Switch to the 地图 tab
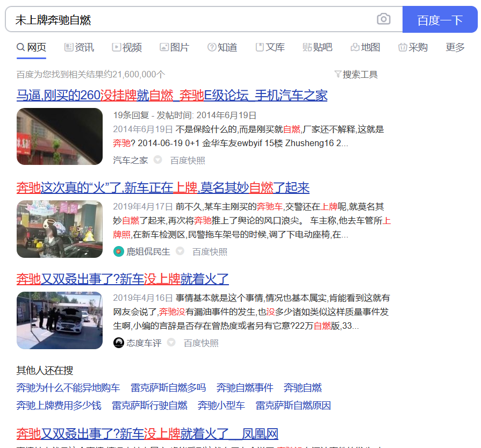 pyautogui.click(x=365, y=47)
